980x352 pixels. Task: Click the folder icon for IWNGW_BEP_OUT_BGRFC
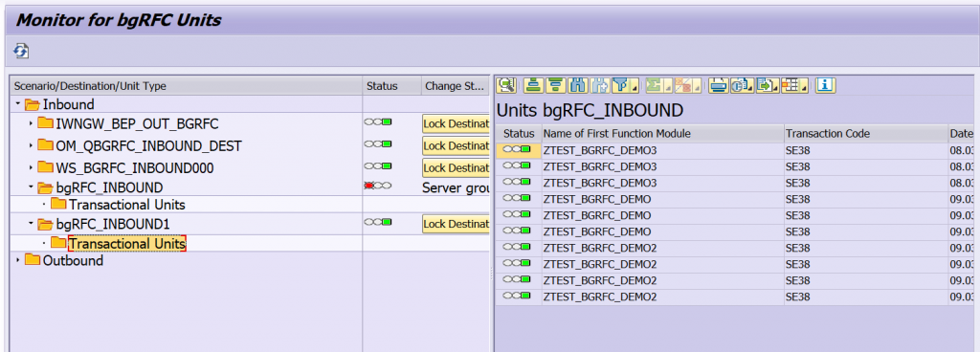coord(45,123)
